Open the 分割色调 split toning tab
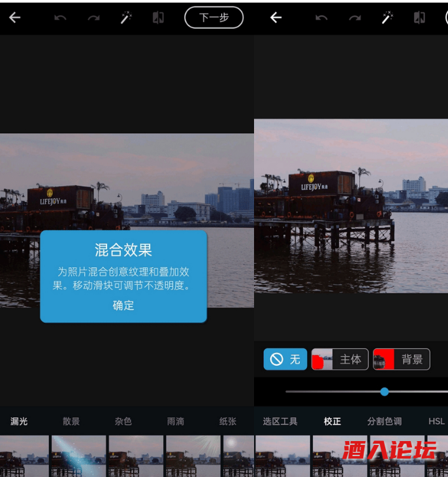Screen dimensions: 448x477 click(x=385, y=421)
